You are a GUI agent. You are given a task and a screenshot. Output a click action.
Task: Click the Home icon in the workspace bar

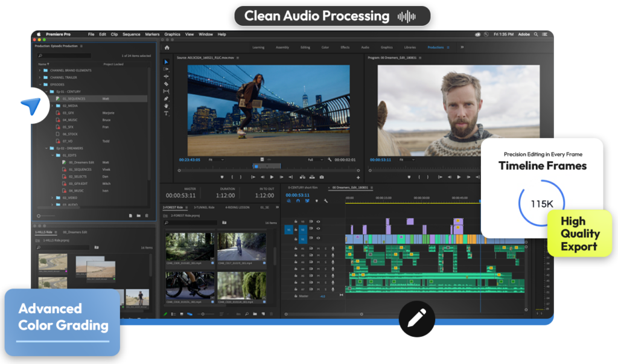point(167,47)
